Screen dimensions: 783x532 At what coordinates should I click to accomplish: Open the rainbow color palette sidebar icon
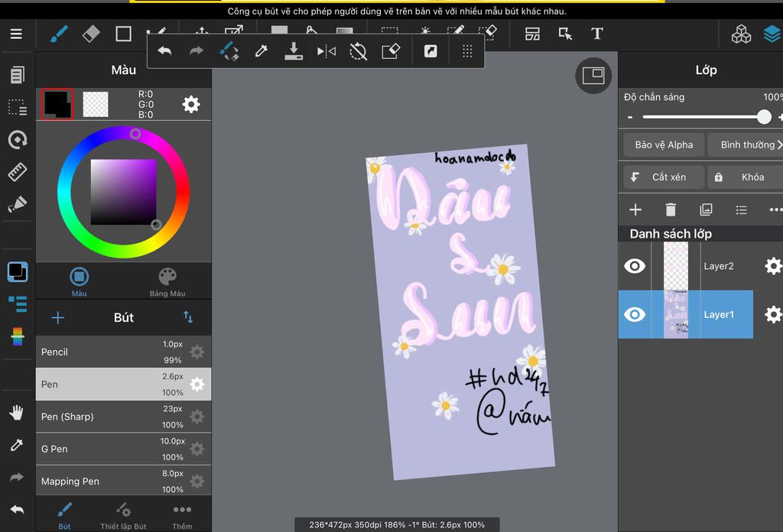[x=18, y=336]
